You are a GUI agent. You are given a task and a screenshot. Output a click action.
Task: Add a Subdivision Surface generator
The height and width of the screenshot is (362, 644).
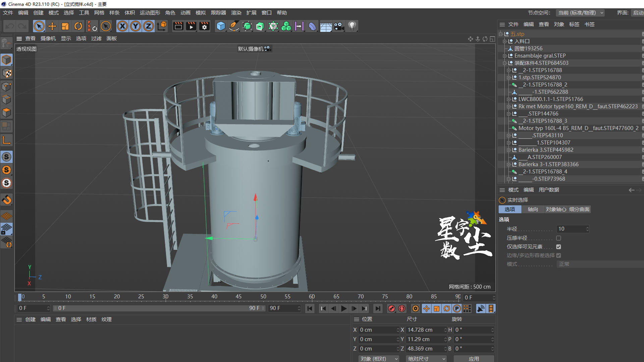point(247,26)
